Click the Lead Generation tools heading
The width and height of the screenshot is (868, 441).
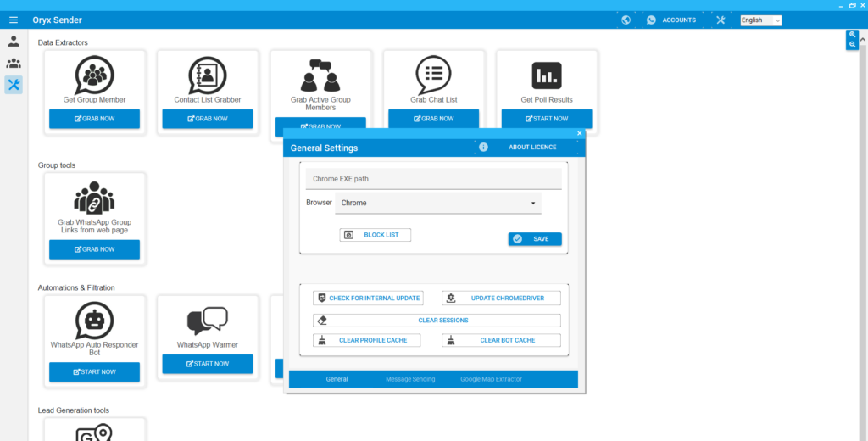point(74,410)
